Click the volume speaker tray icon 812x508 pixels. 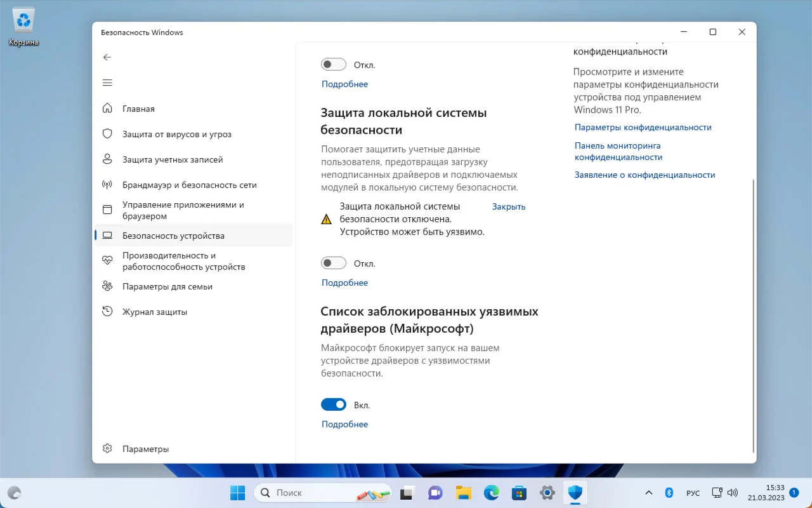tap(733, 493)
